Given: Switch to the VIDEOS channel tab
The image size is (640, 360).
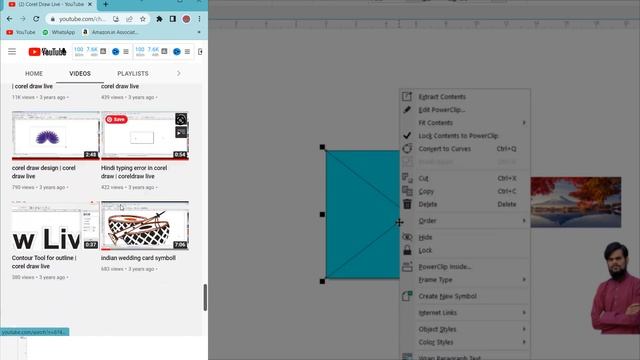Looking at the screenshot, I should pos(80,73).
